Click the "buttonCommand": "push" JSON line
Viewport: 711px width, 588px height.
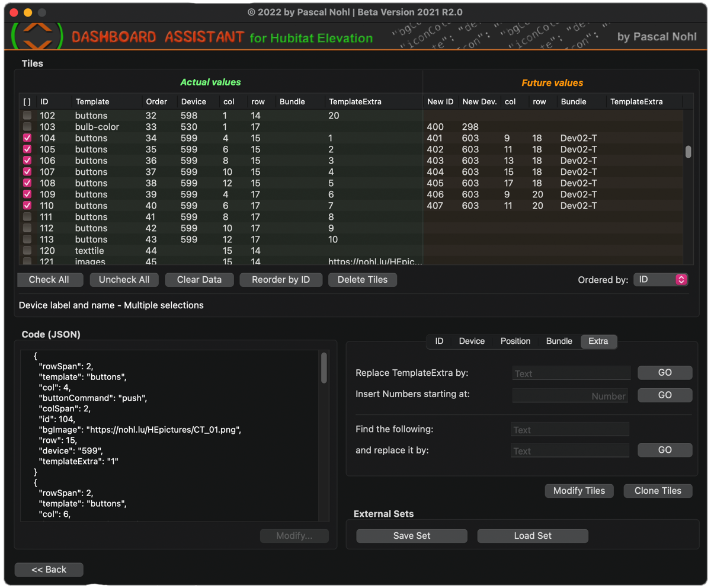(x=93, y=398)
